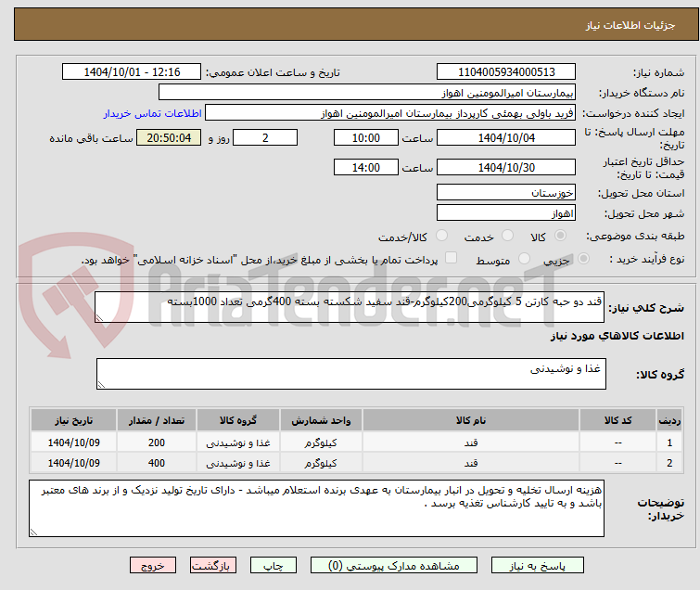Click the price validity date 1404/10/30
The height and width of the screenshot is (590, 700).
[506, 168]
